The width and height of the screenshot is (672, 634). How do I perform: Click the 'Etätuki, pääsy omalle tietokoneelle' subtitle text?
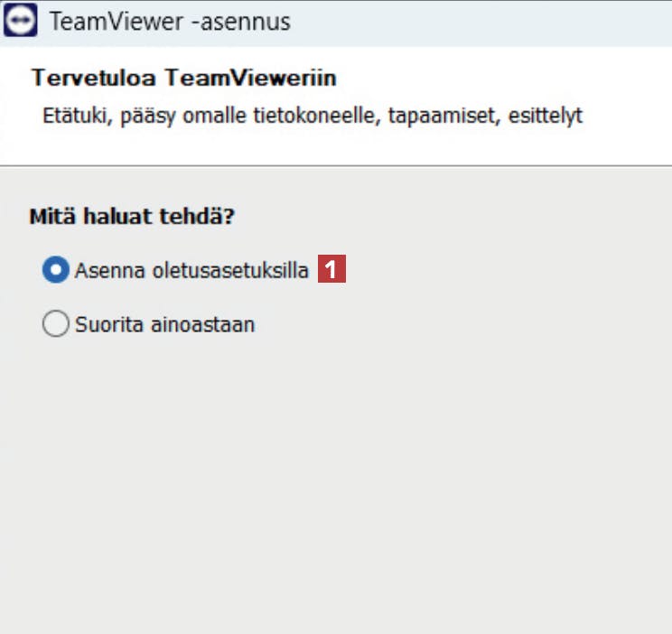click(x=211, y=116)
